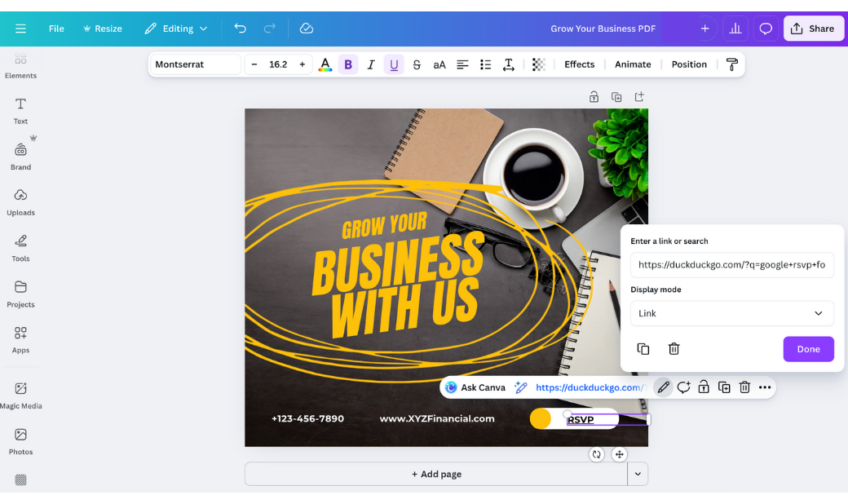Click the Done button
848x504 pixels.
pos(808,348)
